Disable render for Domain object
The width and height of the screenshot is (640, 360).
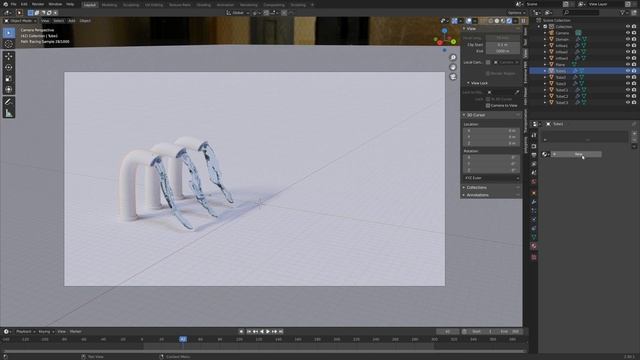634,39
